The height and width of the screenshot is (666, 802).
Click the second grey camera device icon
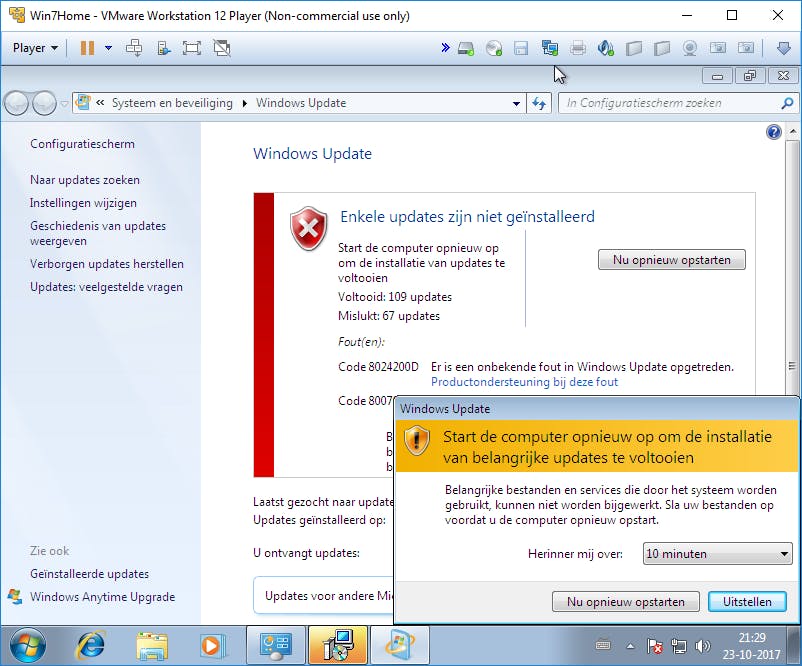tap(746, 48)
